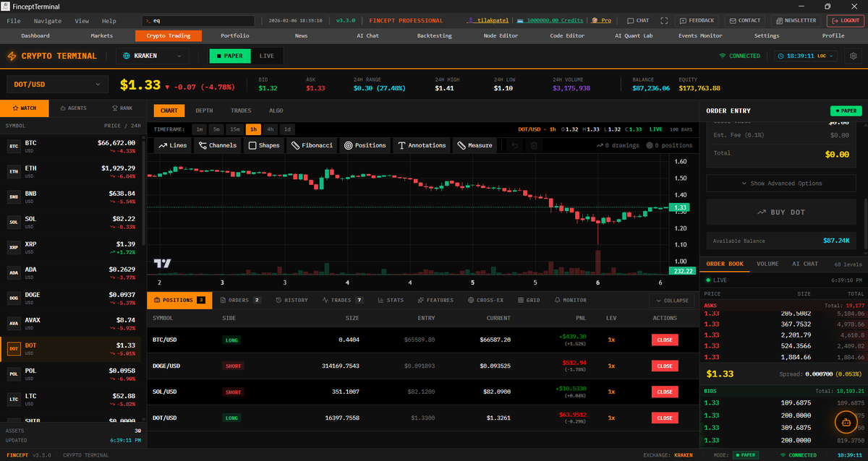Image resolution: width=868 pixels, height=461 pixels.
Task: Open the ORDERS tab
Action: [x=239, y=300]
